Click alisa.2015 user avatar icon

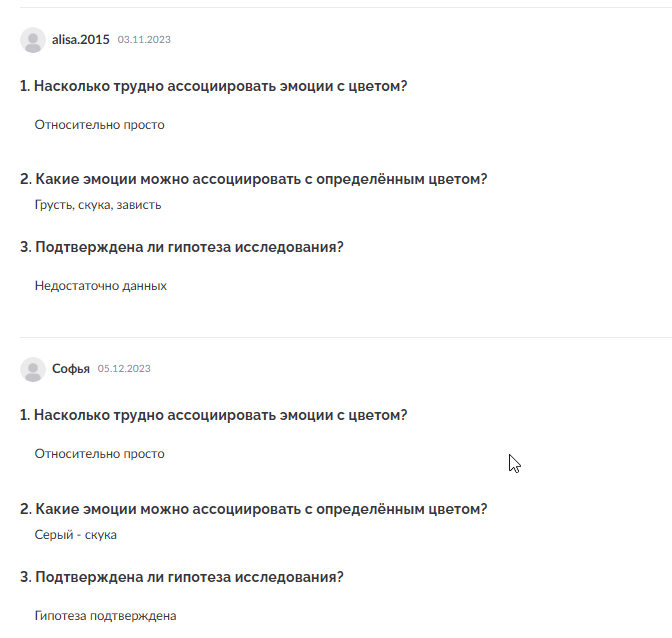(x=33, y=40)
